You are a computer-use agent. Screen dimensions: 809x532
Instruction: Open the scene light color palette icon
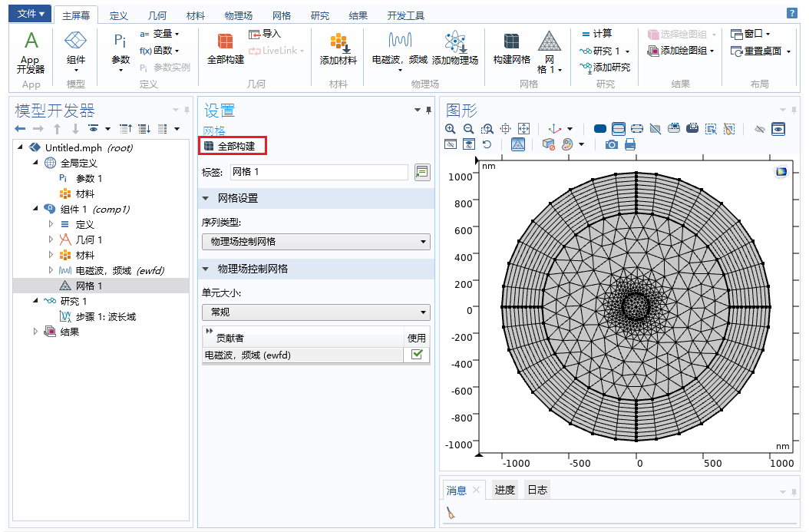tap(568, 144)
